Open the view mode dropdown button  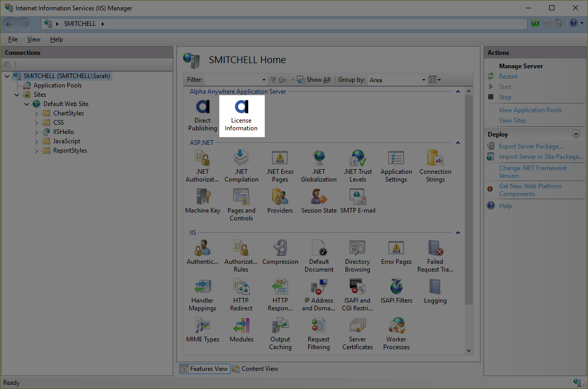click(434, 80)
